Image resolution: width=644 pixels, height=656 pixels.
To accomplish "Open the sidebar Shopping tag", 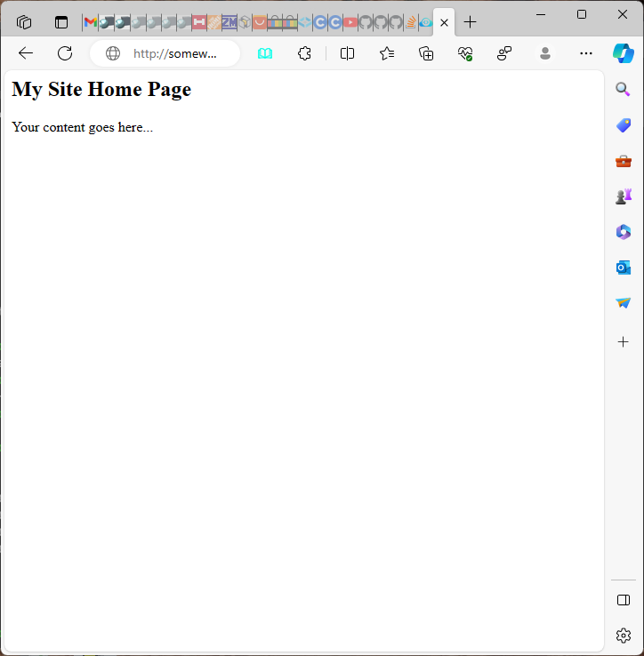I will pyautogui.click(x=623, y=125).
